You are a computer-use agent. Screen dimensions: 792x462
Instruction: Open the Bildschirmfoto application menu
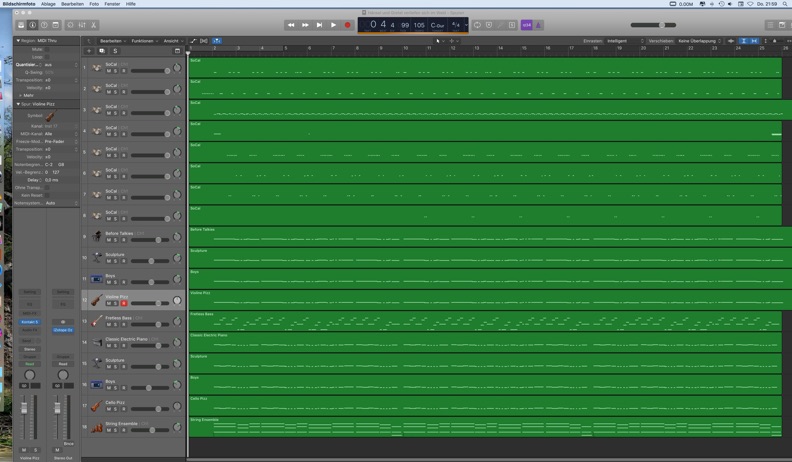pyautogui.click(x=19, y=4)
